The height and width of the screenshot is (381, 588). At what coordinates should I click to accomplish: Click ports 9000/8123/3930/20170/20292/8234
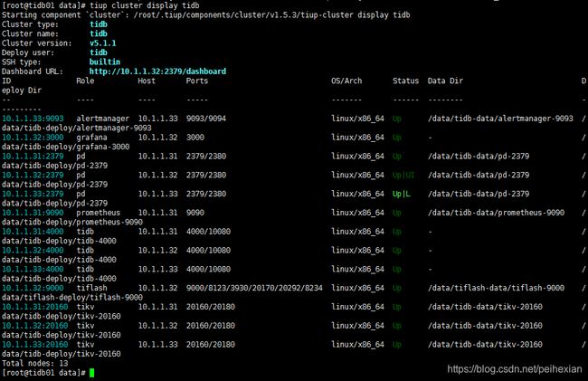click(254, 288)
